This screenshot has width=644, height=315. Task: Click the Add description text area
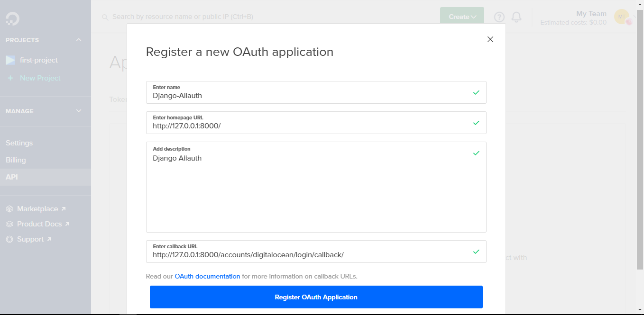(x=316, y=187)
